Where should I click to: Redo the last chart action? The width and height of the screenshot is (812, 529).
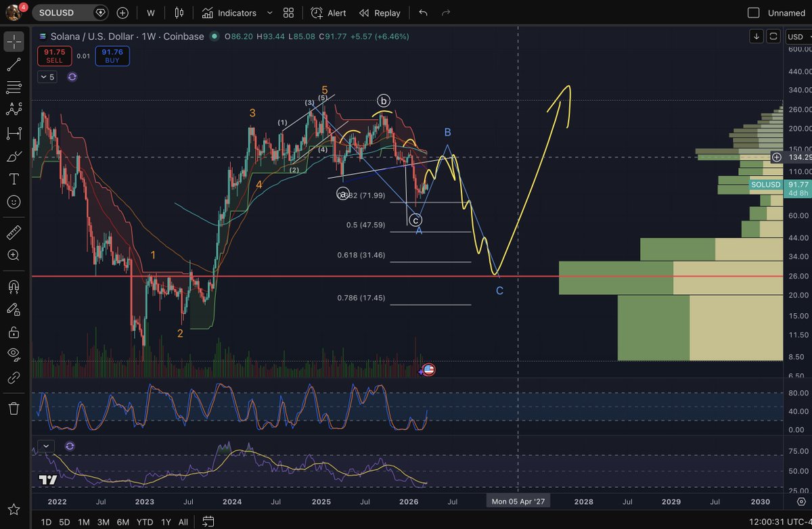coord(445,13)
